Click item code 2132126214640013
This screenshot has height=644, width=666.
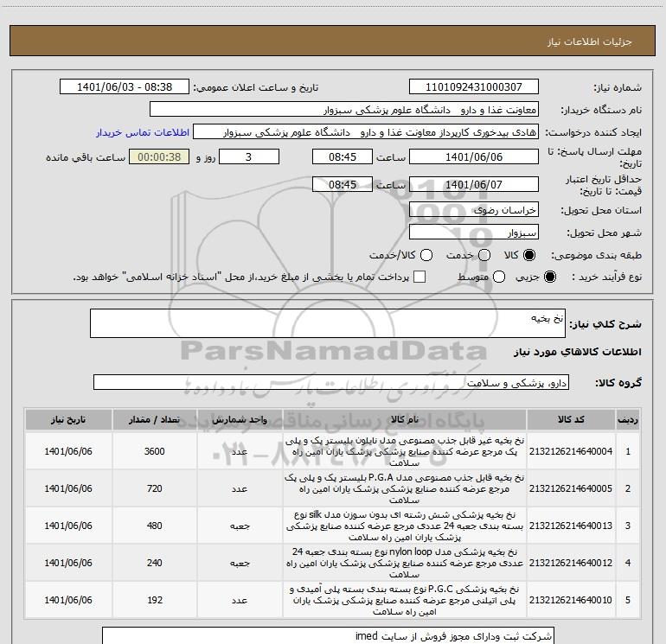[x=571, y=526]
